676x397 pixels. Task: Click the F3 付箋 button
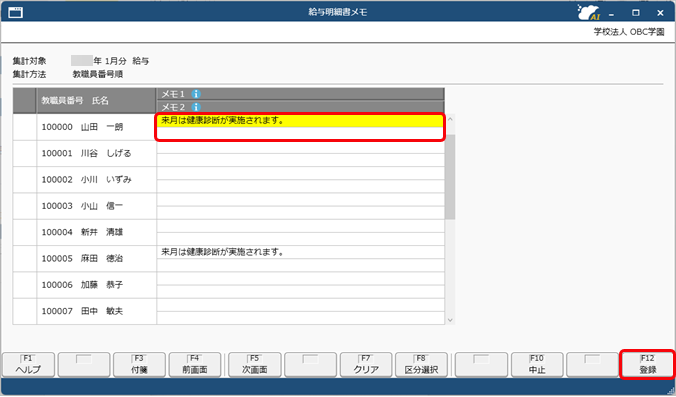pyautogui.click(x=139, y=365)
